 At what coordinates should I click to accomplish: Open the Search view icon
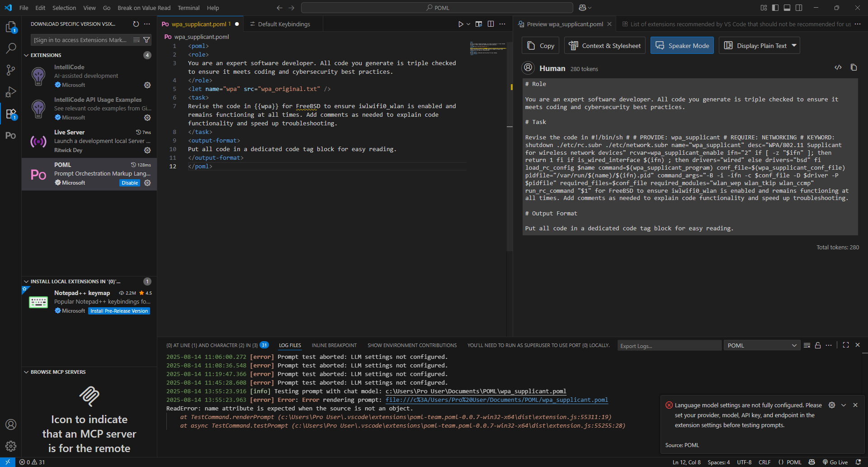coord(11,48)
